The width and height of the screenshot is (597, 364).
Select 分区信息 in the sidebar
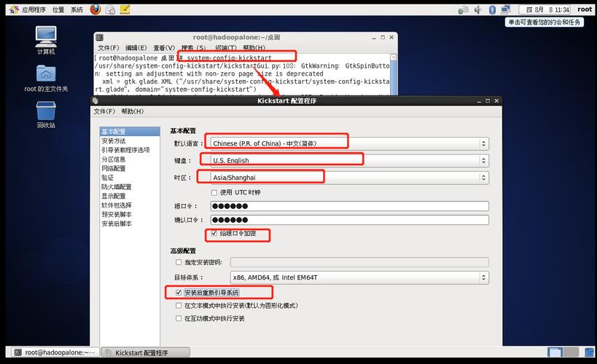(x=130, y=159)
